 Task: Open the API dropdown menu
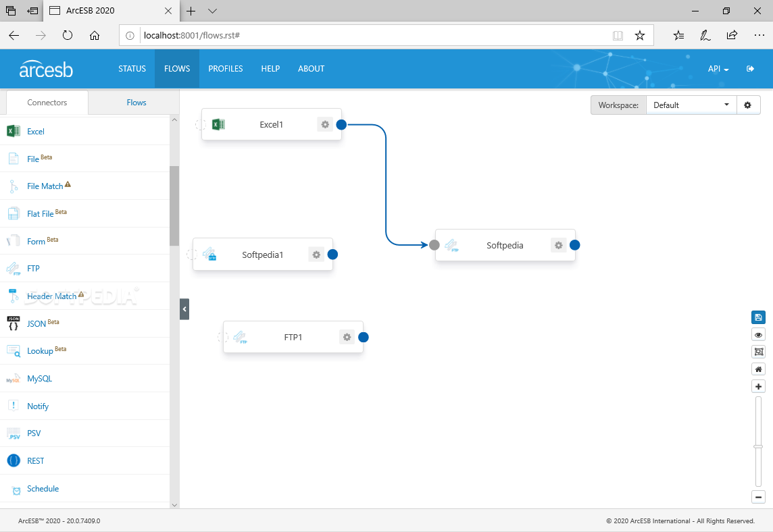718,69
